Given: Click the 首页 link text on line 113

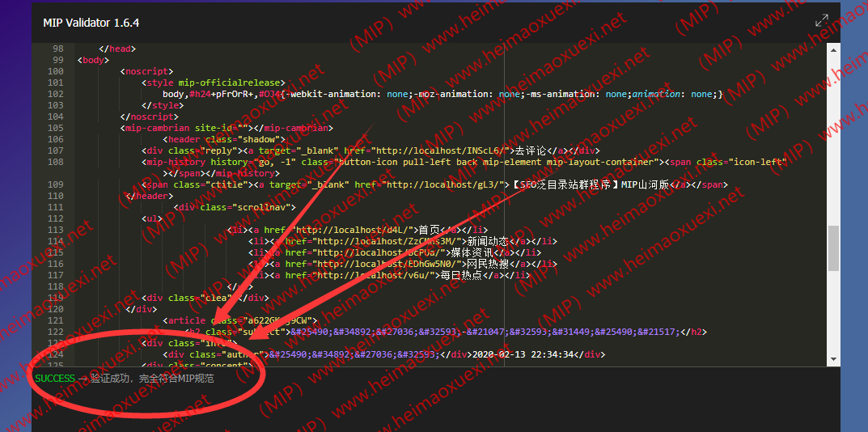Looking at the screenshot, I should pyautogui.click(x=433, y=230).
